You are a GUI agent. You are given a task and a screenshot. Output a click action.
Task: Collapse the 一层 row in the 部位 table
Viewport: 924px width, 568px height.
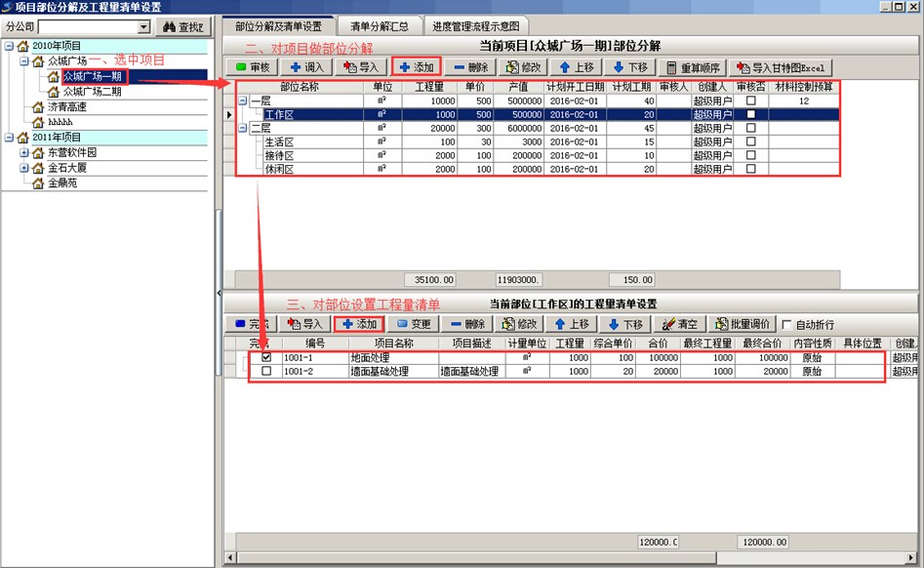tap(242, 101)
